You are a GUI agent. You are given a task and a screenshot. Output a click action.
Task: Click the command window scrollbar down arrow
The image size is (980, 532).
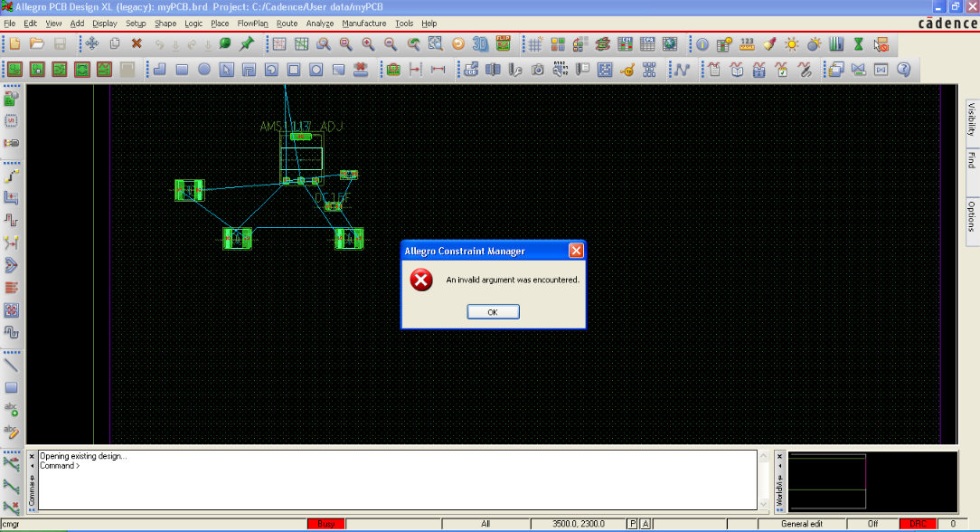(763, 504)
